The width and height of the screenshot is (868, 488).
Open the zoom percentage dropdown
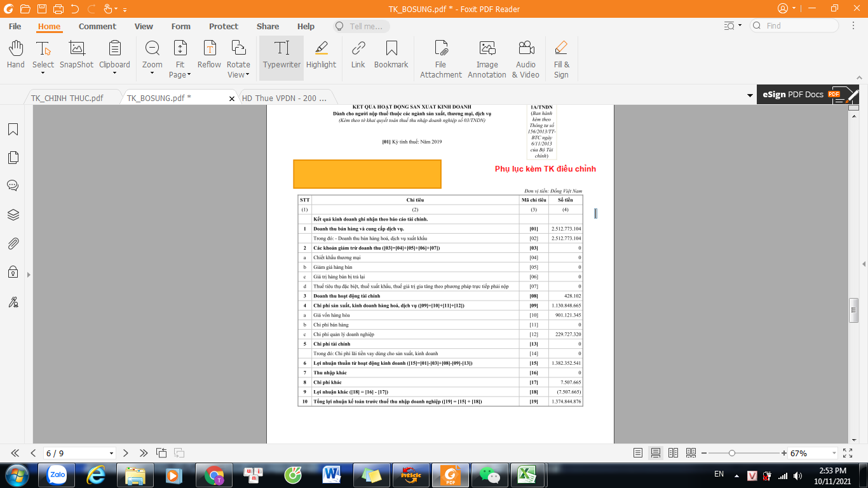click(x=833, y=454)
